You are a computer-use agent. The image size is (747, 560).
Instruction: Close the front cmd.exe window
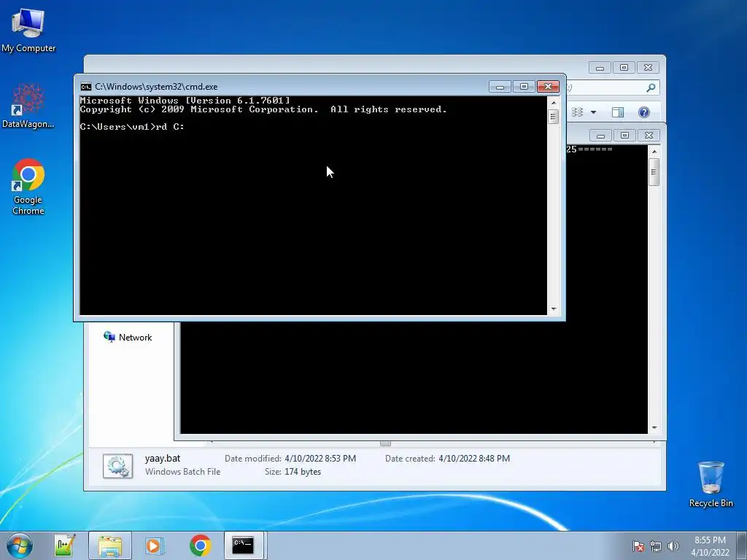548,87
